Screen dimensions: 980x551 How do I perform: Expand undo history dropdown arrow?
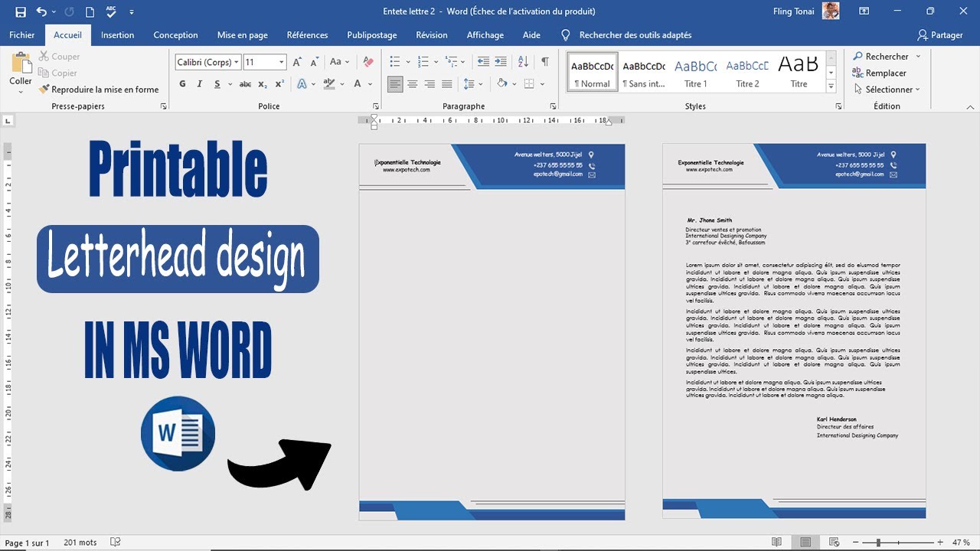[x=54, y=12]
